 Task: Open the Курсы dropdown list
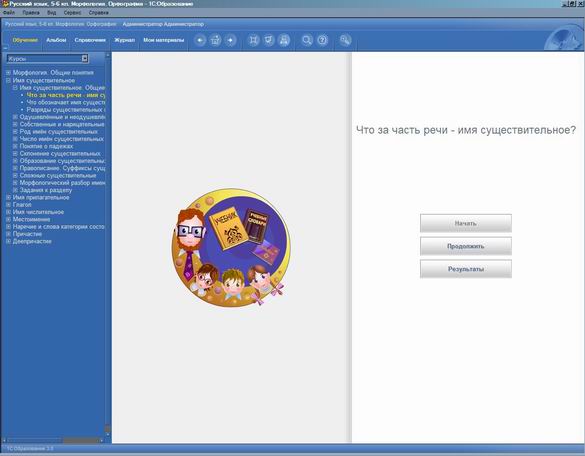click(x=85, y=58)
